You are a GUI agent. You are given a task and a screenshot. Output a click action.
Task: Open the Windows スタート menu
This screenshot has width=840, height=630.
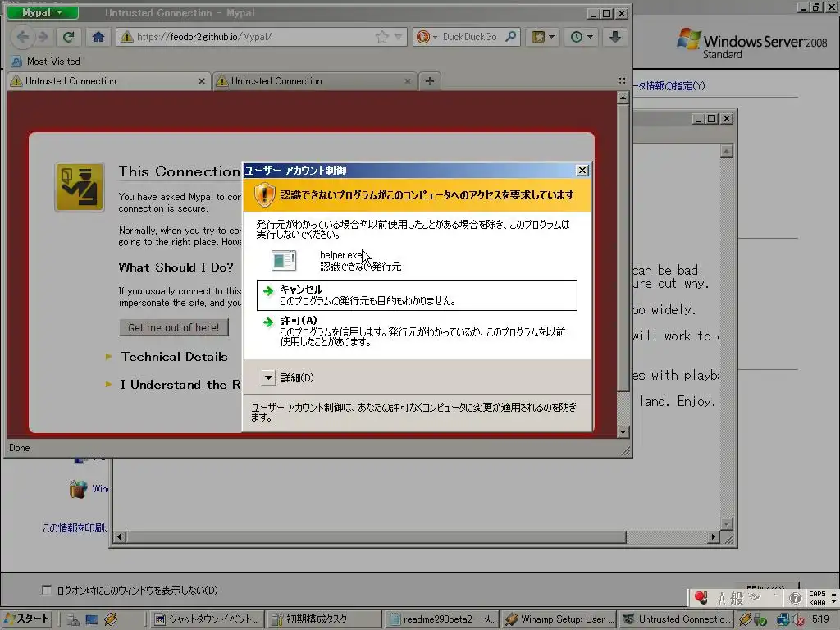pos(27,619)
